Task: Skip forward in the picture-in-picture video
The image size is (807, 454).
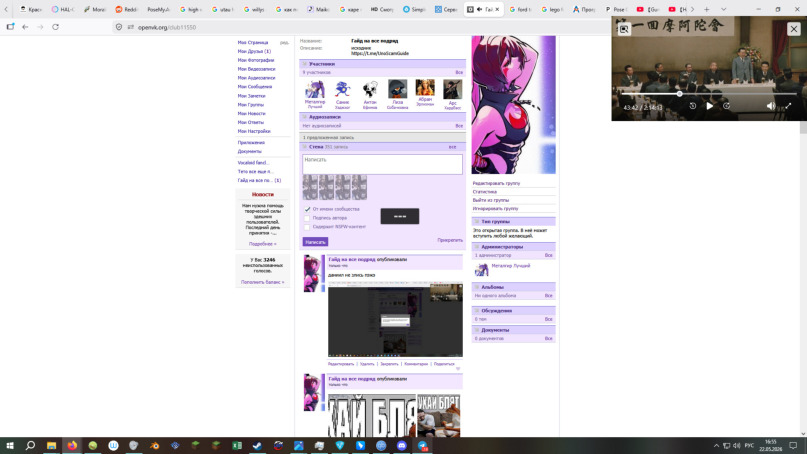Action: pos(727,106)
